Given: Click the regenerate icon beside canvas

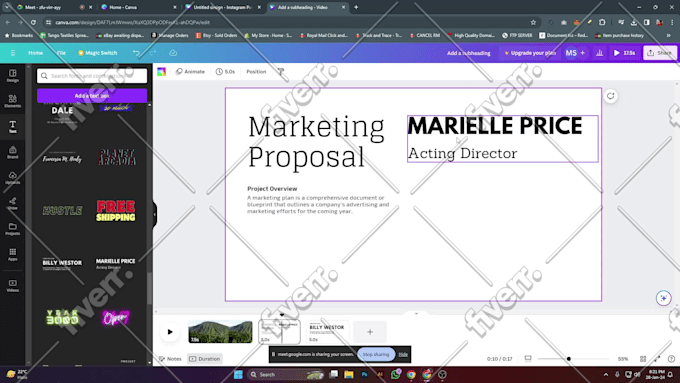Looking at the screenshot, I should 610,96.
